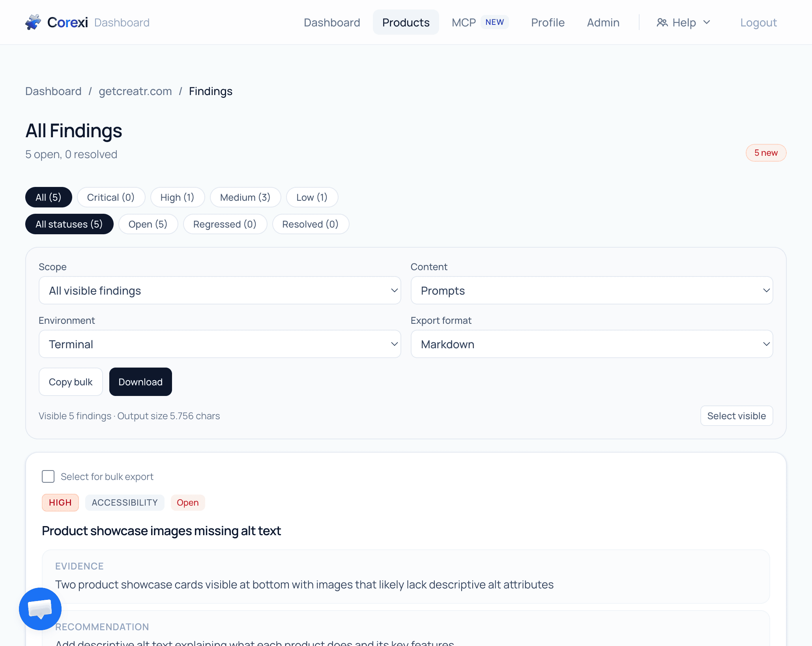Click the 5 open, 0 resolved summary text
Viewport: 812px width, 646px height.
(x=71, y=154)
